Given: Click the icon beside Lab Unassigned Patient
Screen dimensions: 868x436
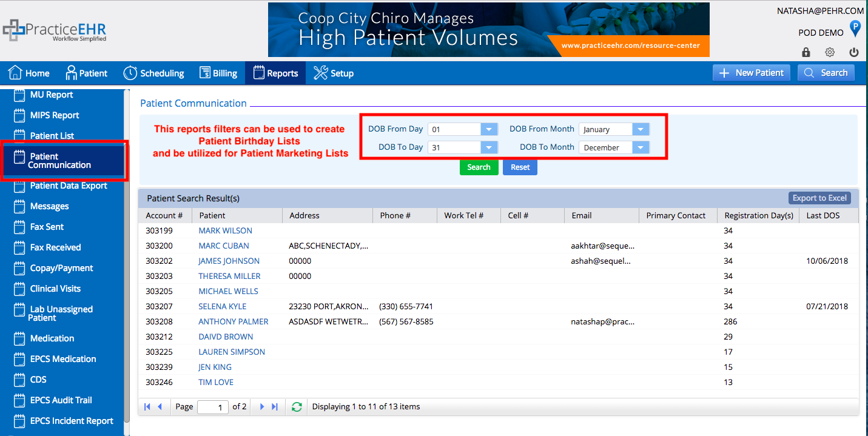Looking at the screenshot, I should (x=19, y=309).
